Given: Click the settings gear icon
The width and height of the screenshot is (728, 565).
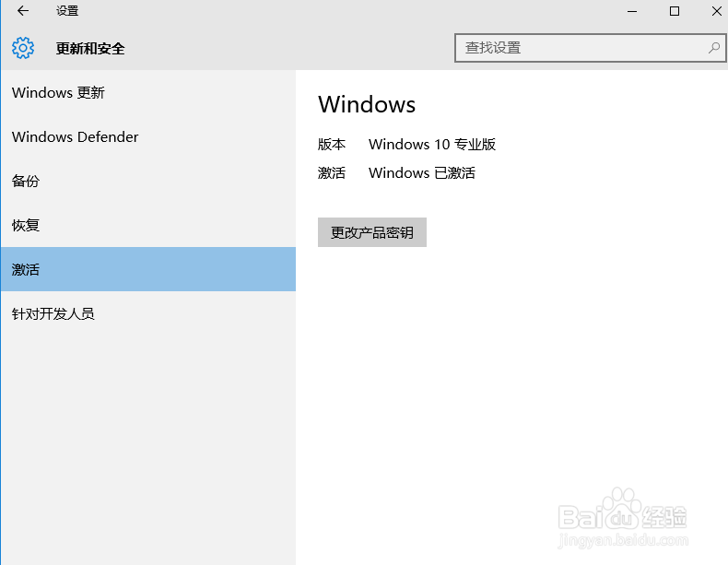Looking at the screenshot, I should click(23, 48).
